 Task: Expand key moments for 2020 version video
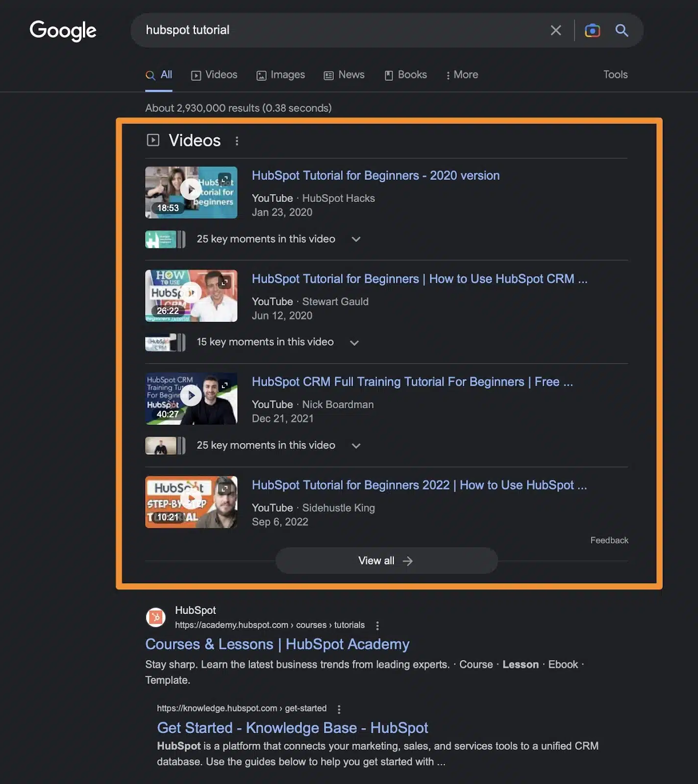(x=356, y=239)
